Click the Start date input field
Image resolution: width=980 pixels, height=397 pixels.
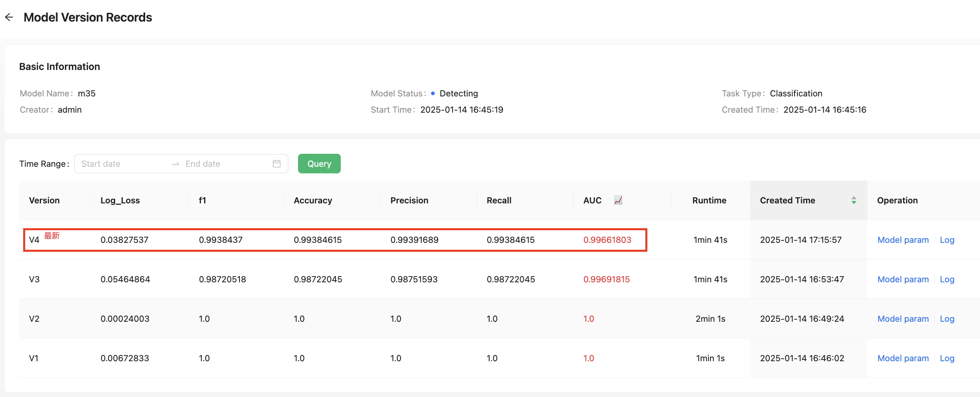click(122, 164)
